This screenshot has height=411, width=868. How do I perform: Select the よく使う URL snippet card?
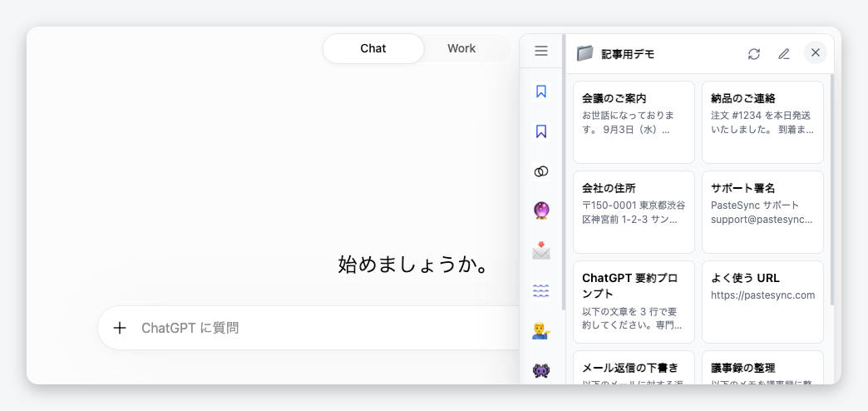[x=762, y=302]
